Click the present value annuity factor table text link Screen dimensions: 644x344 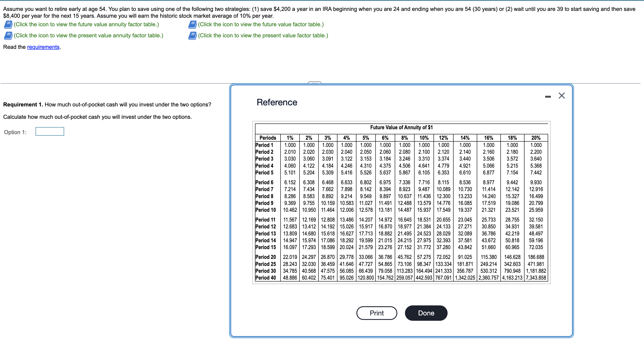click(88, 36)
